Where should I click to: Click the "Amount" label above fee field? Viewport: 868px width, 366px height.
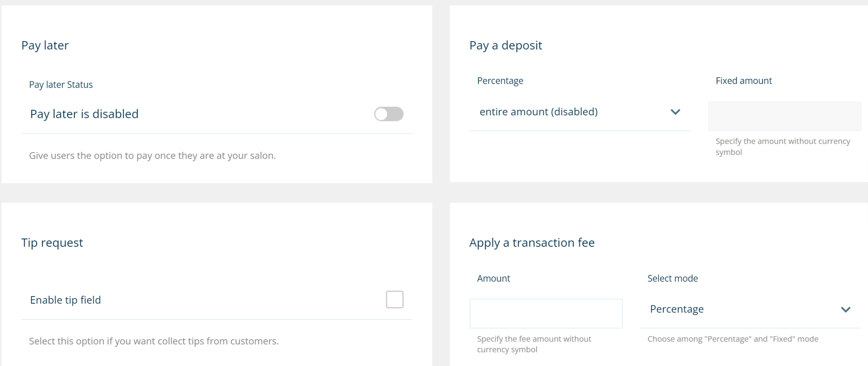(x=494, y=279)
